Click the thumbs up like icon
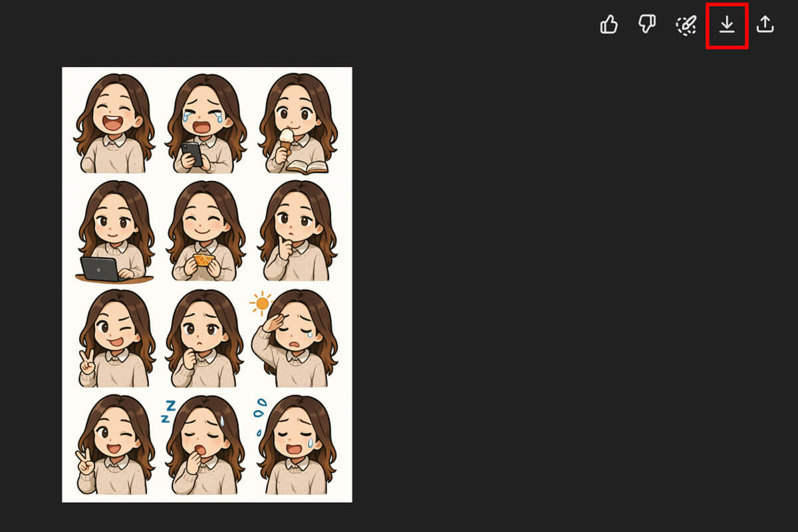798x532 pixels. (x=608, y=25)
